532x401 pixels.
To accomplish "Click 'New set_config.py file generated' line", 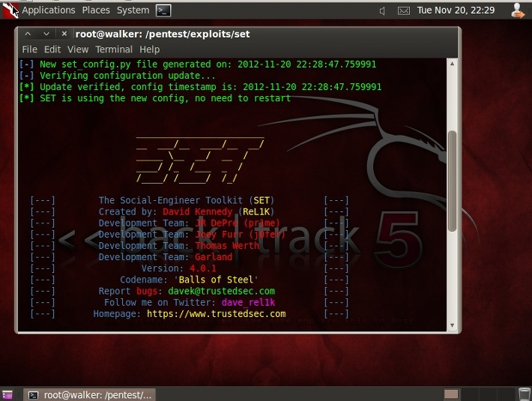I will point(198,64).
